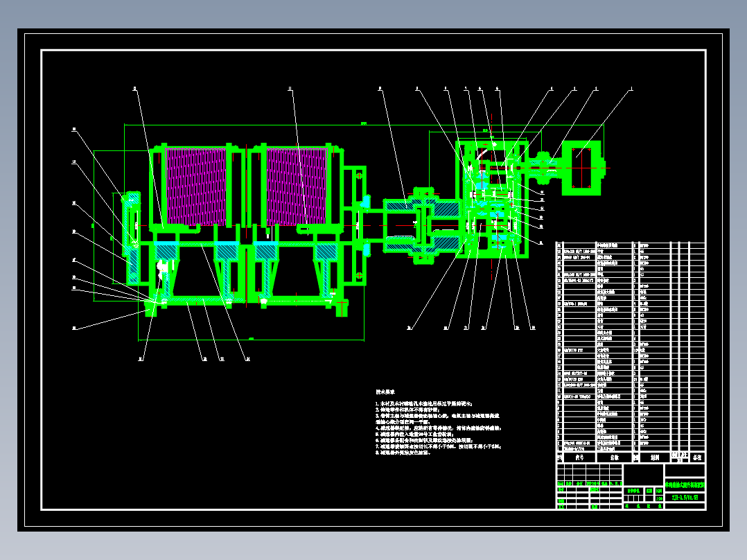Screen dimensions: 747x560
Task: Click the right magenta rope drum winding
Action: pos(297,186)
